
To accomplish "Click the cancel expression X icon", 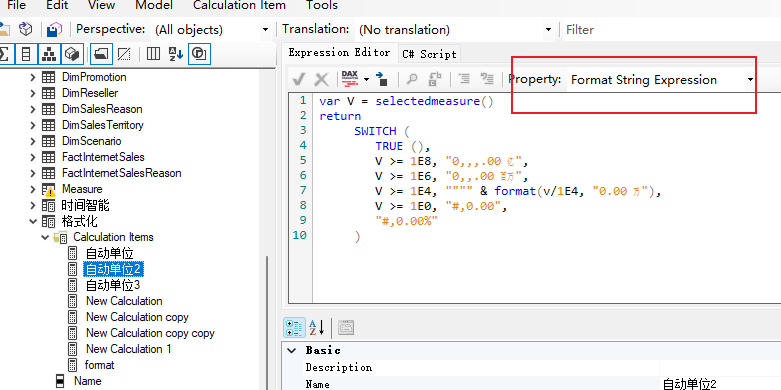I will (322, 79).
